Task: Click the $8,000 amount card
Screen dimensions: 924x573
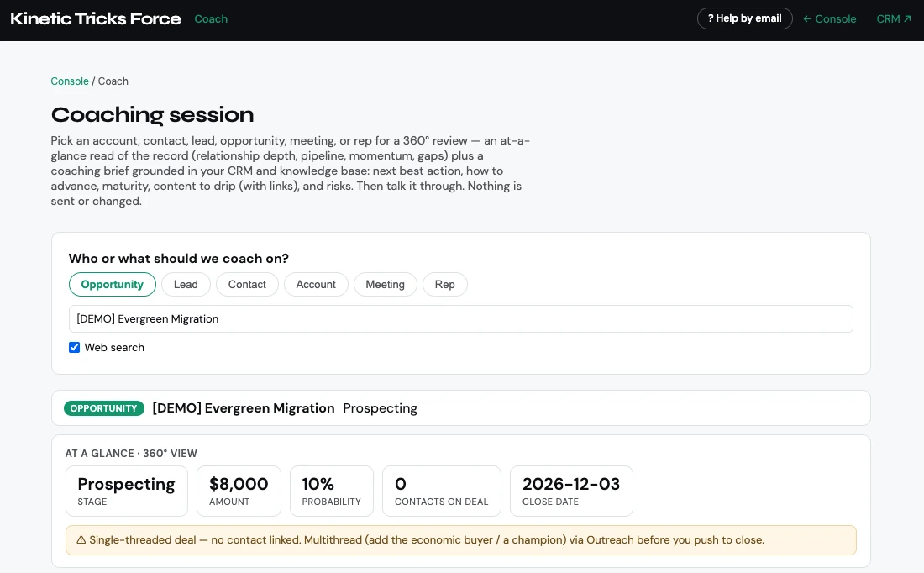Action: click(x=239, y=491)
